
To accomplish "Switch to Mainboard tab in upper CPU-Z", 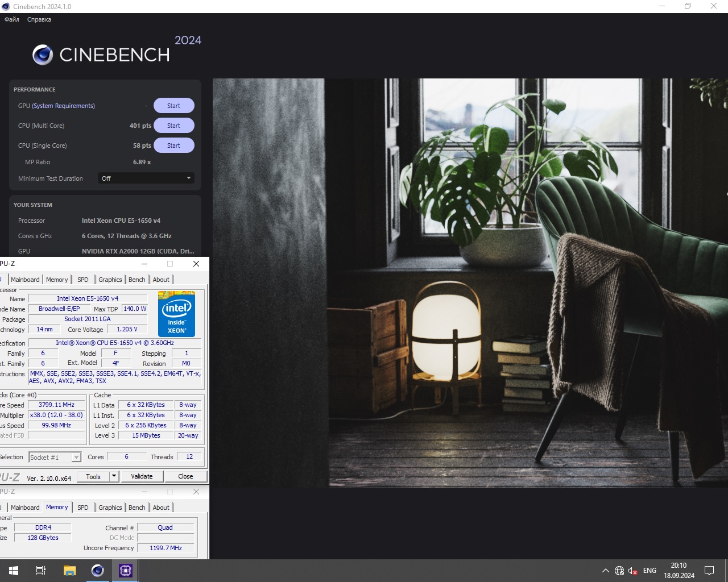I will [25, 280].
